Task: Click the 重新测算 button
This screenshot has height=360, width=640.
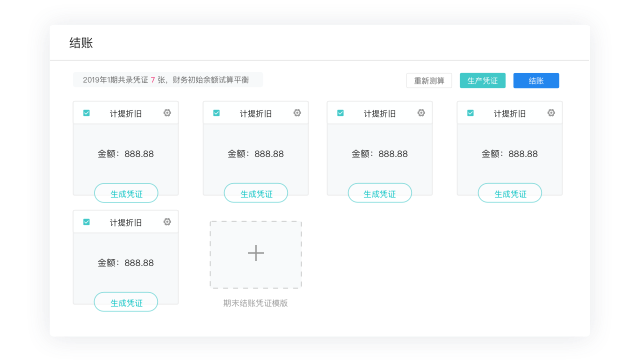Action: pos(429,80)
